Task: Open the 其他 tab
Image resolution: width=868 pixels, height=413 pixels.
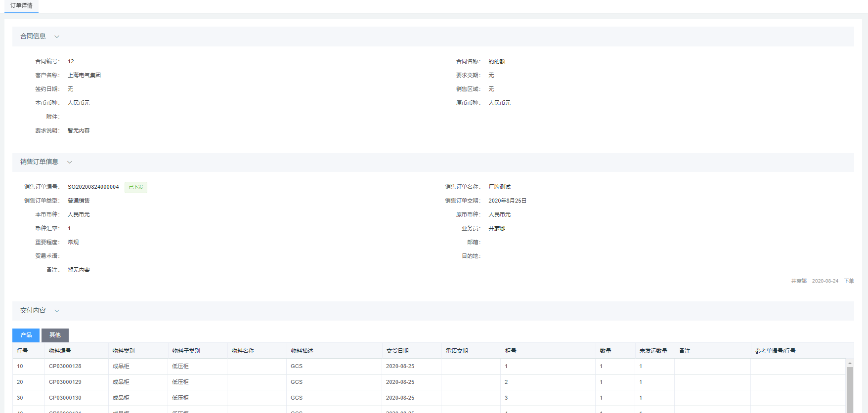Action: tap(55, 335)
